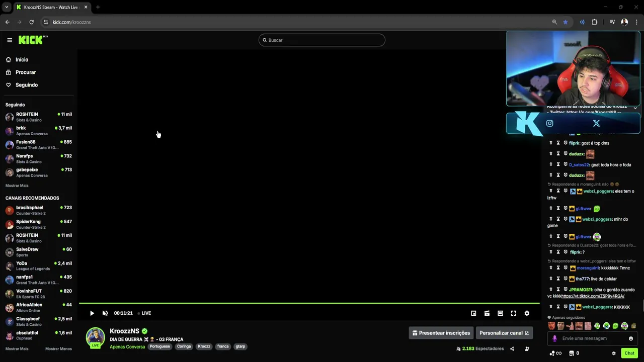Click the Portuguese tag
The height and width of the screenshot is (362, 644).
click(x=159, y=346)
